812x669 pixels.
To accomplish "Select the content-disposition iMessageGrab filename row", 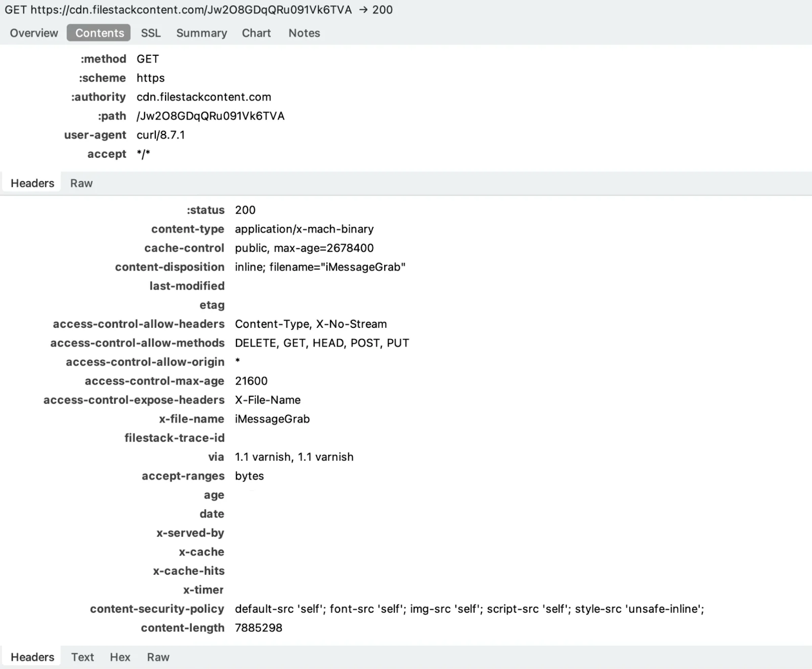I will click(320, 267).
